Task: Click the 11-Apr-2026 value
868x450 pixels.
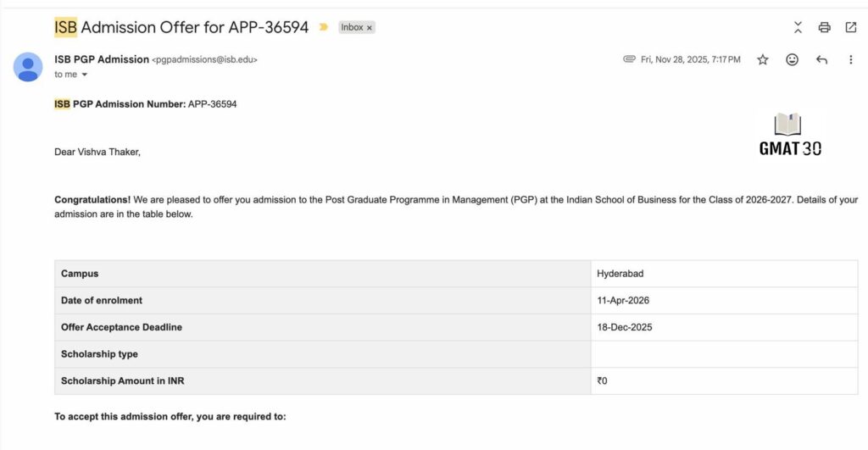Action: 623,300
